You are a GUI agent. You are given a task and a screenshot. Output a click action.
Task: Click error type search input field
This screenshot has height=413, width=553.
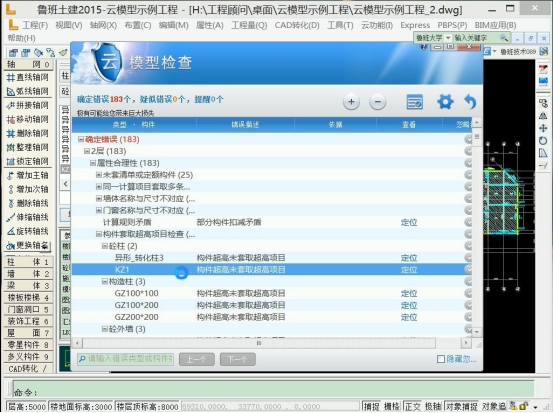[x=126, y=359]
